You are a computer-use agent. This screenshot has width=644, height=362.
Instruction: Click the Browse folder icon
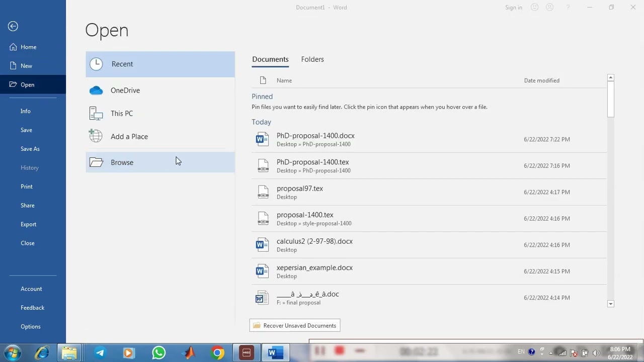click(96, 162)
